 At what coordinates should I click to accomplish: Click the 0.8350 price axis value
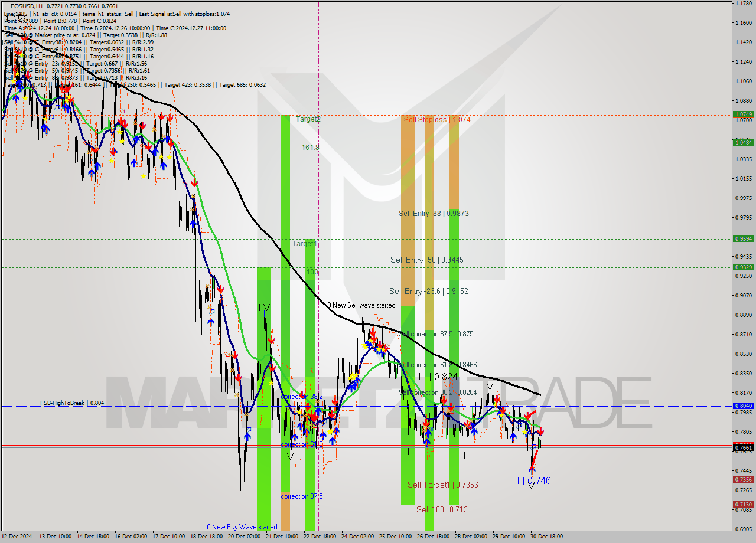[743, 373]
